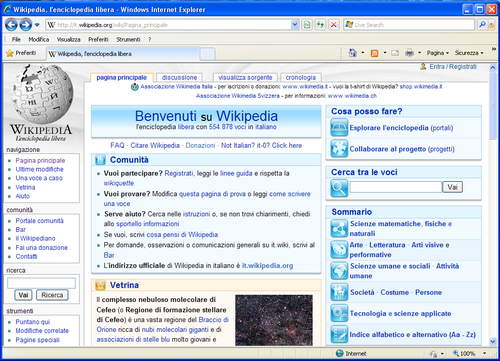This screenshot has height=361, width=500.
Task: Expand the Home icon dropdown arrow
Action: point(363,53)
